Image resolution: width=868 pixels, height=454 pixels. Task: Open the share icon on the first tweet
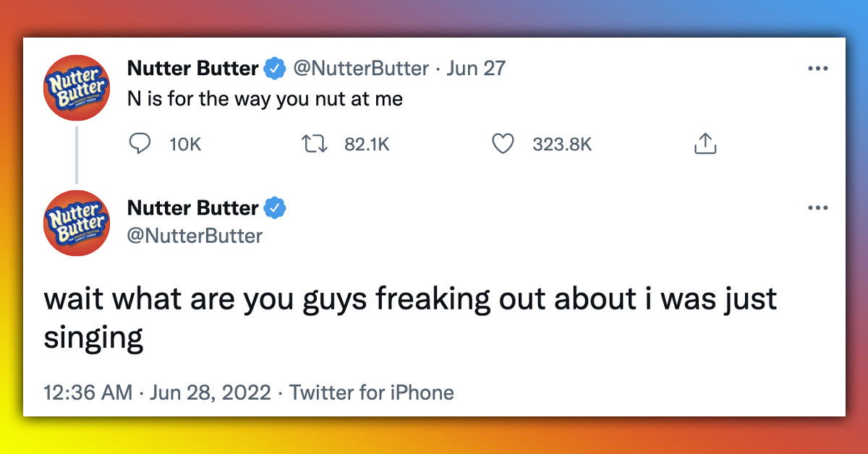tap(705, 144)
